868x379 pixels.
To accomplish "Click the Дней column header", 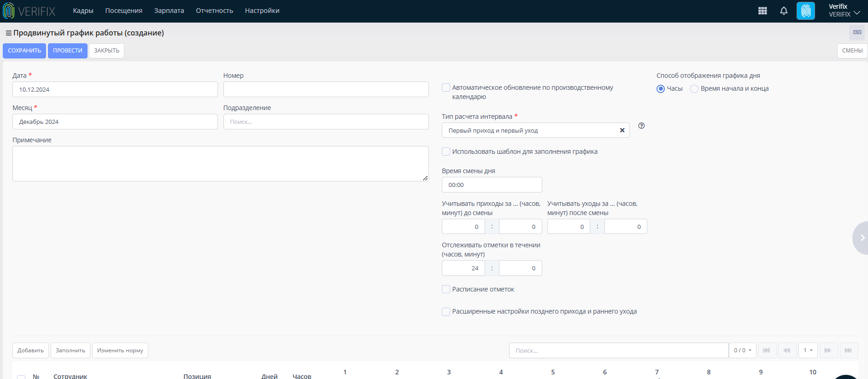I will [270, 376].
